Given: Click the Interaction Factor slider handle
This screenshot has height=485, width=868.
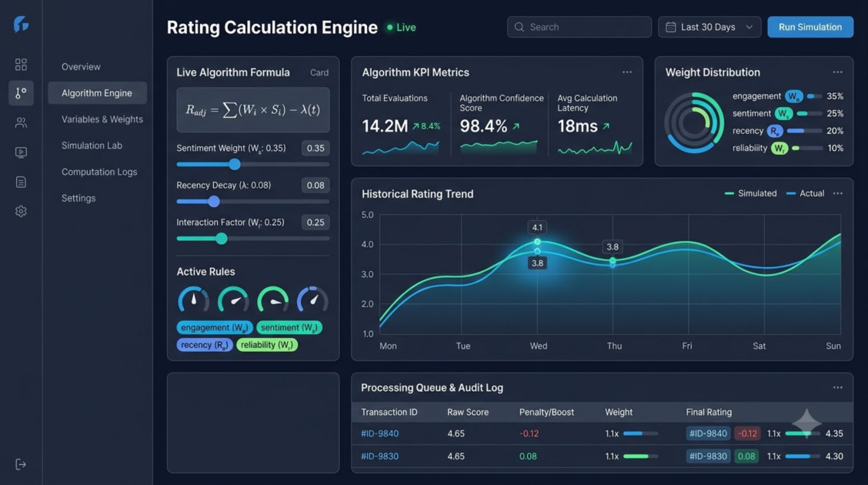Looking at the screenshot, I should point(222,239).
